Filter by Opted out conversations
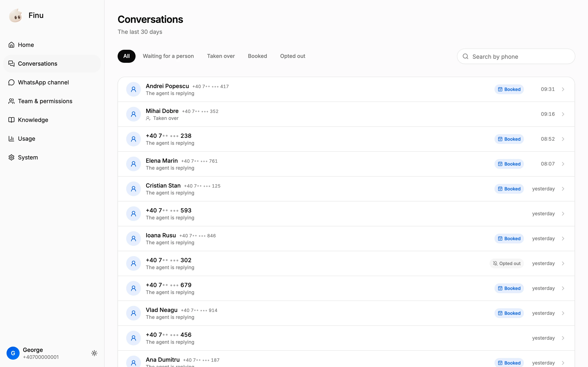The width and height of the screenshot is (588, 367). pos(293,56)
